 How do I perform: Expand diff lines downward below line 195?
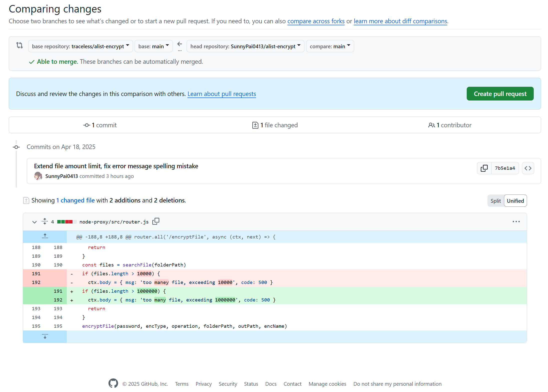click(45, 336)
